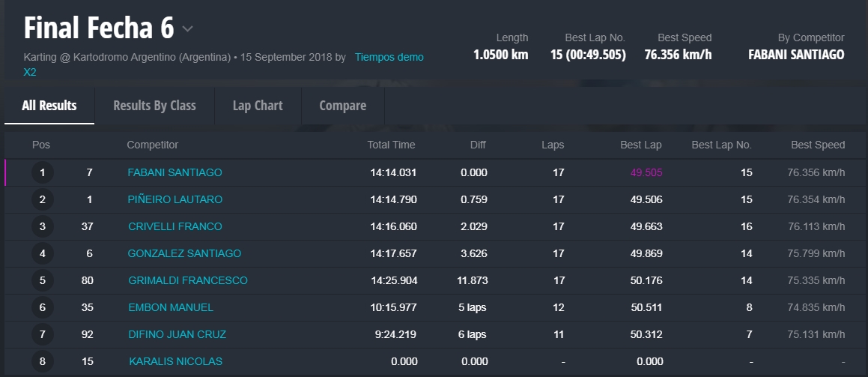View GONZALEZ SANTIAGO's profile

click(x=184, y=253)
